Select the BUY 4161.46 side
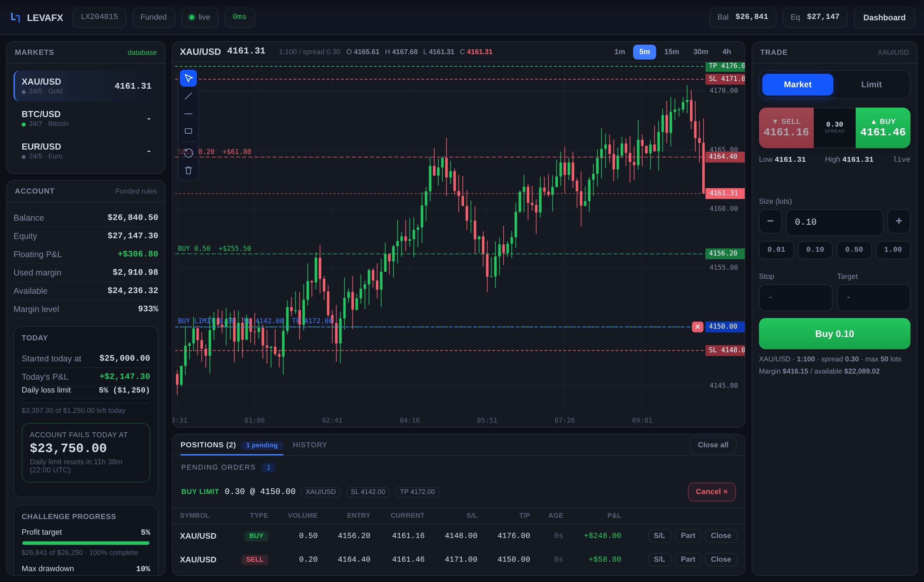 pyautogui.click(x=882, y=128)
